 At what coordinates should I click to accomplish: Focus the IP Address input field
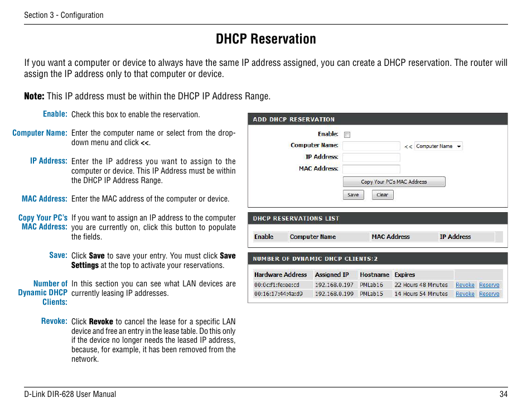click(x=371, y=157)
